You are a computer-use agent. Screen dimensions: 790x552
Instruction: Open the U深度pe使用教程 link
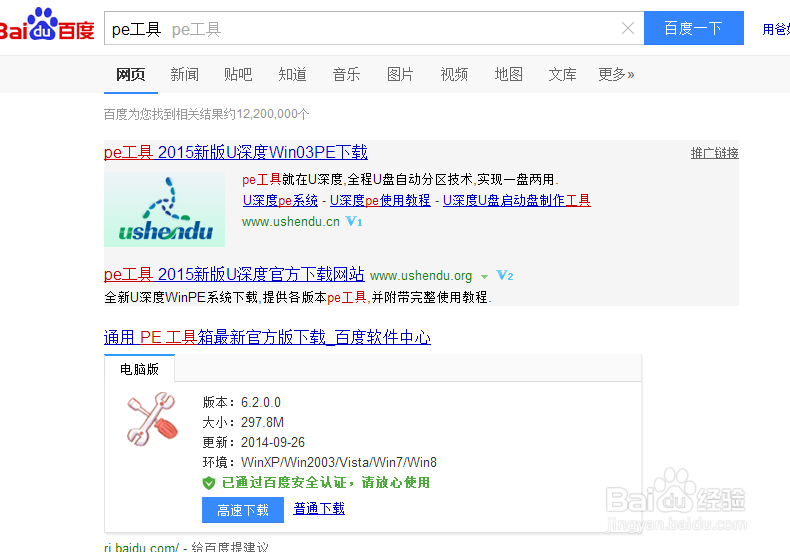[380, 200]
